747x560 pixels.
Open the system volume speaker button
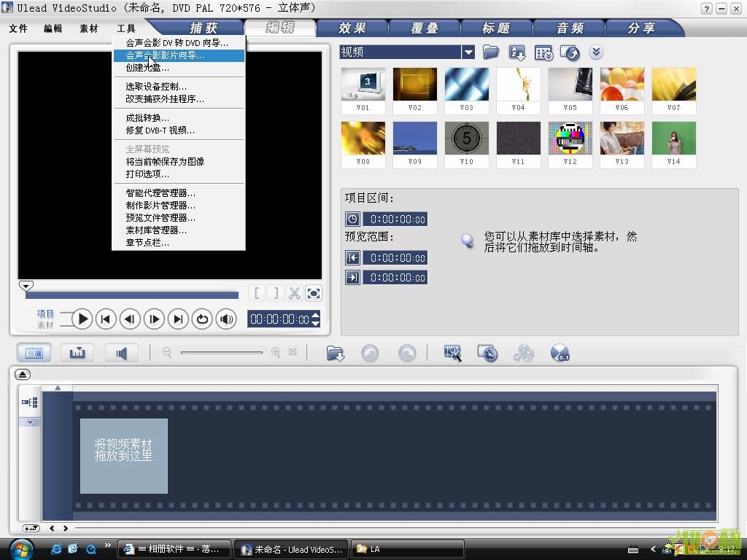pos(226,319)
